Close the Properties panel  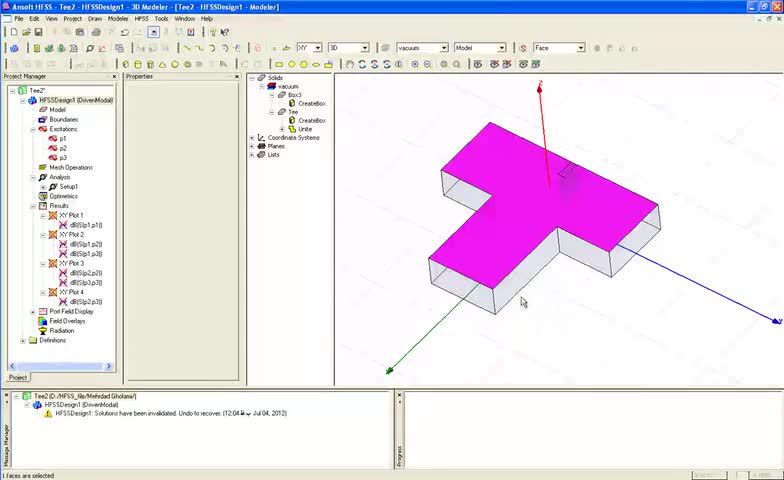click(x=237, y=76)
